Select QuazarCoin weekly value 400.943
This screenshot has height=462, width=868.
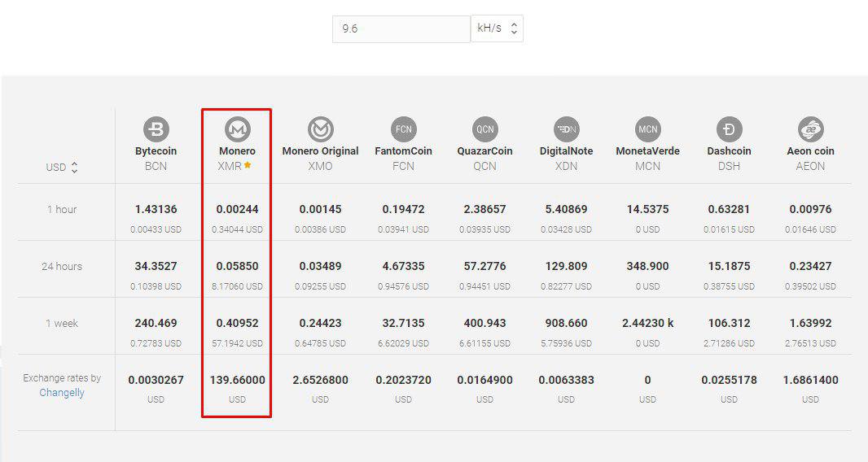tap(485, 324)
